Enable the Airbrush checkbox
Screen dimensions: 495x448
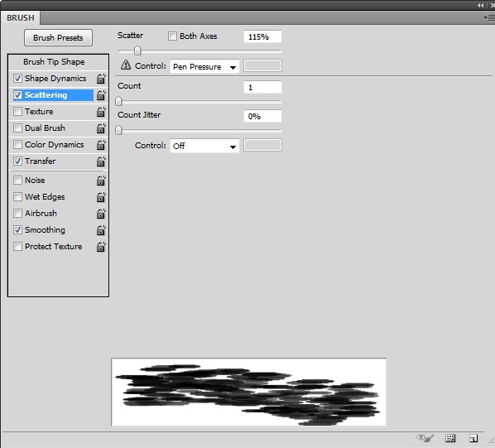(17, 214)
